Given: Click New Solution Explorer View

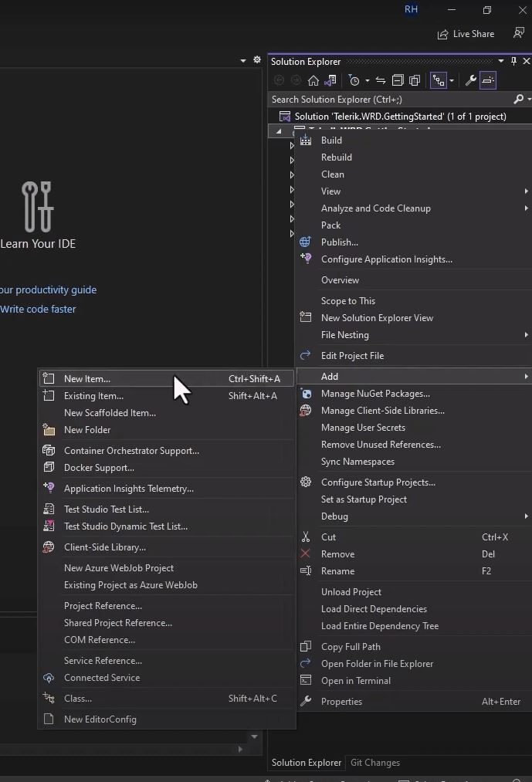Looking at the screenshot, I should point(414,318).
